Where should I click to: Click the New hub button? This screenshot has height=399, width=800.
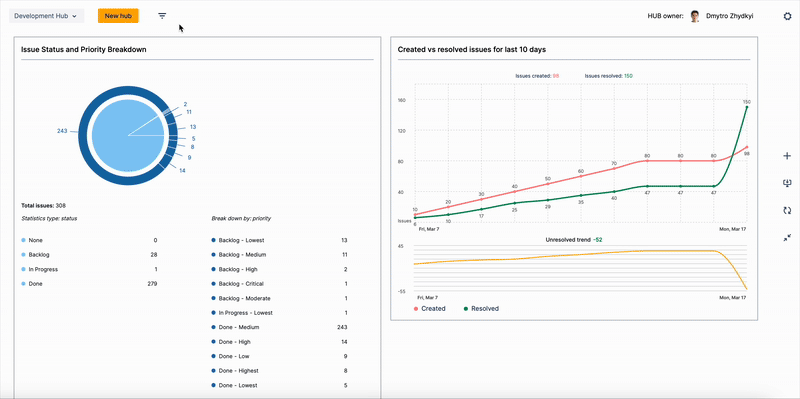click(118, 16)
